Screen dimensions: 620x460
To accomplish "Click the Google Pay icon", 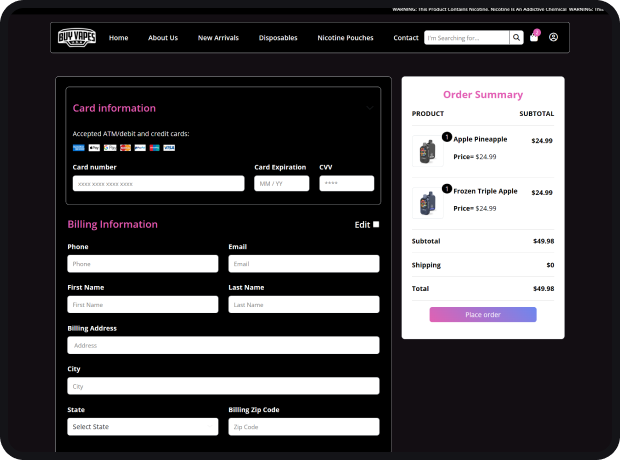I will 110,148.
